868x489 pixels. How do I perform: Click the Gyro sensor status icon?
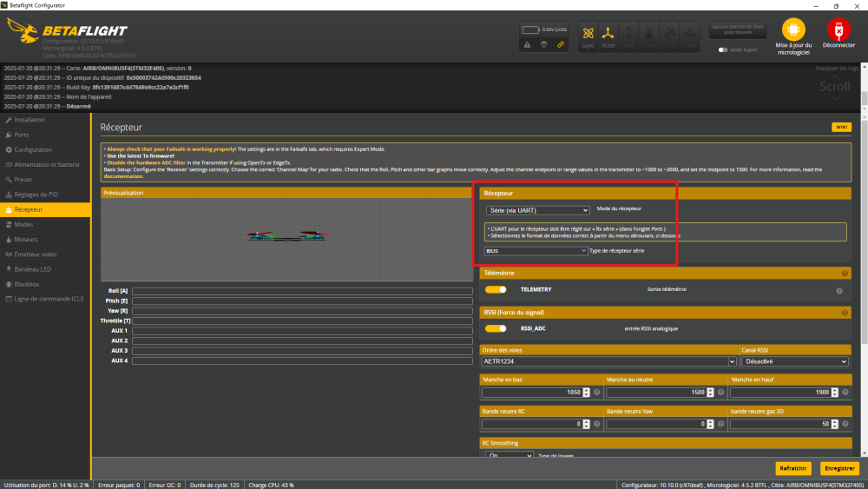click(x=588, y=36)
